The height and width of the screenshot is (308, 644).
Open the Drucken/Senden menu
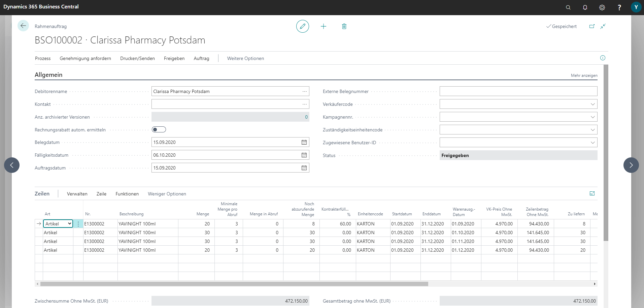[x=137, y=58]
